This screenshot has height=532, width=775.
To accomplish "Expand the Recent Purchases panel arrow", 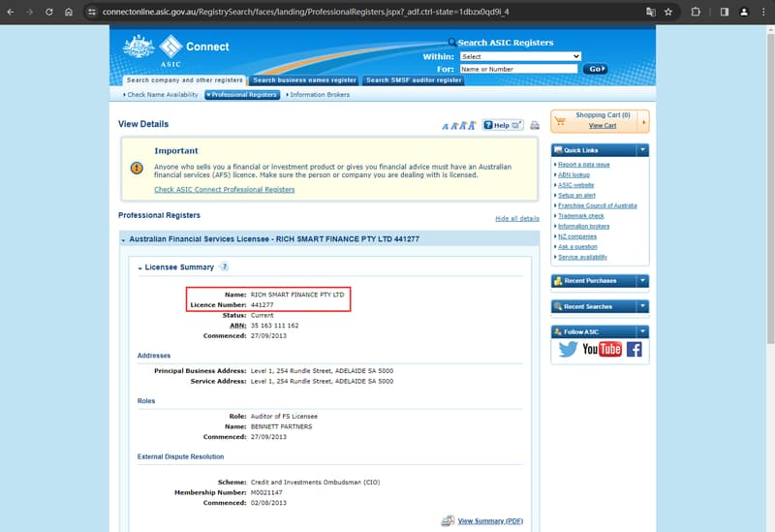I will pyautogui.click(x=642, y=281).
